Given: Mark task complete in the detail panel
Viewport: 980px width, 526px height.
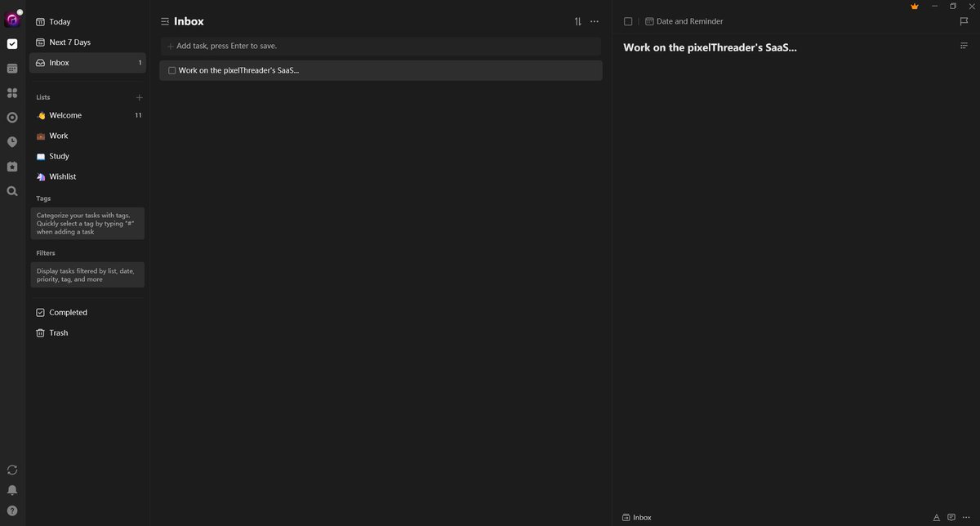Looking at the screenshot, I should click(628, 21).
